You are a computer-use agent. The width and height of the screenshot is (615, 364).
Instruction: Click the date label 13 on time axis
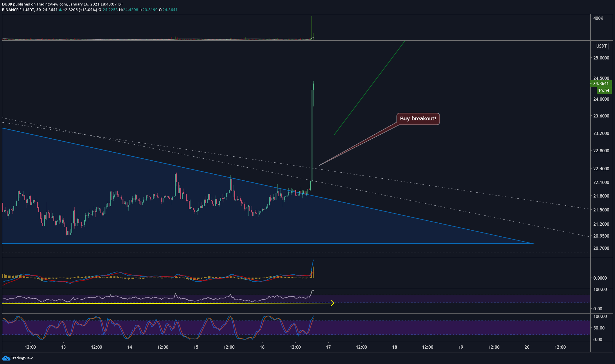(x=64, y=347)
